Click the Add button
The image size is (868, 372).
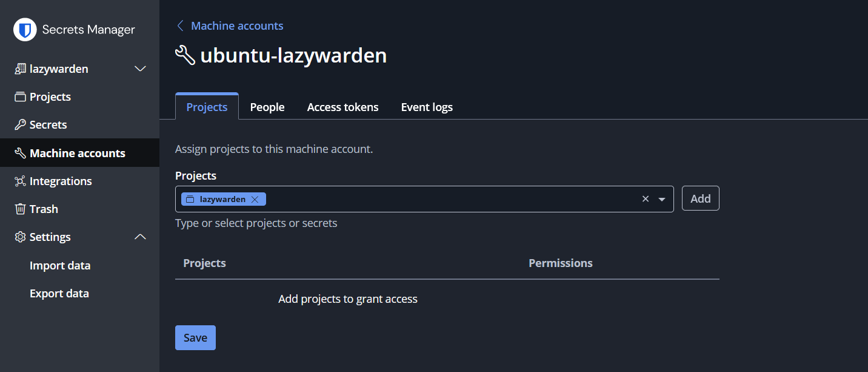click(701, 198)
